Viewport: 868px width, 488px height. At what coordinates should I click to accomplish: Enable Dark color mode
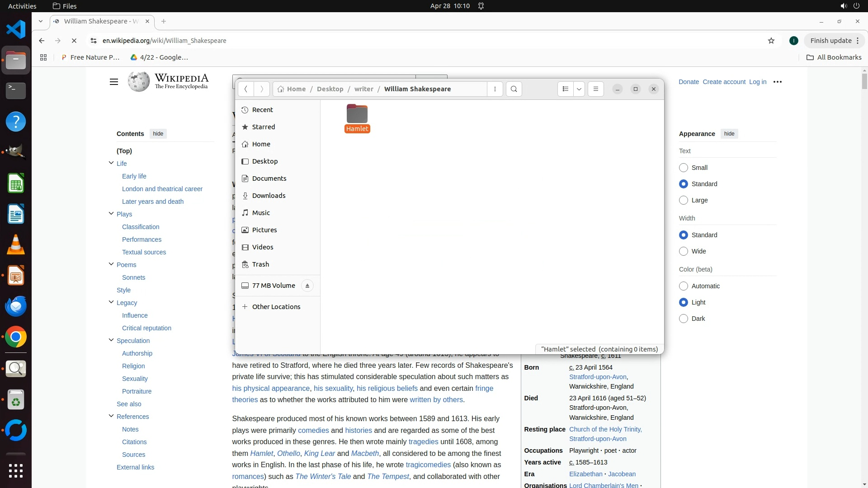[683, 319]
